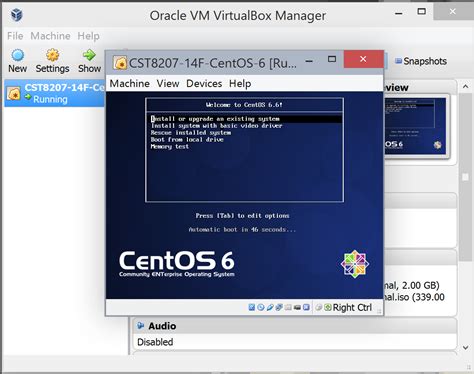Click the green keyboard capture icon beside Right Ctrl

pyautogui.click(x=328, y=307)
